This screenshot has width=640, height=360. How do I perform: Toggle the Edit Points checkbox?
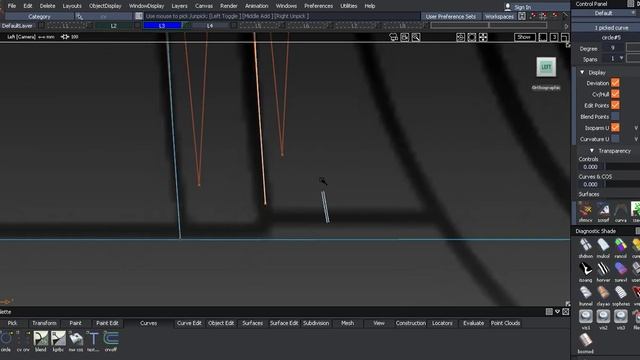615,105
